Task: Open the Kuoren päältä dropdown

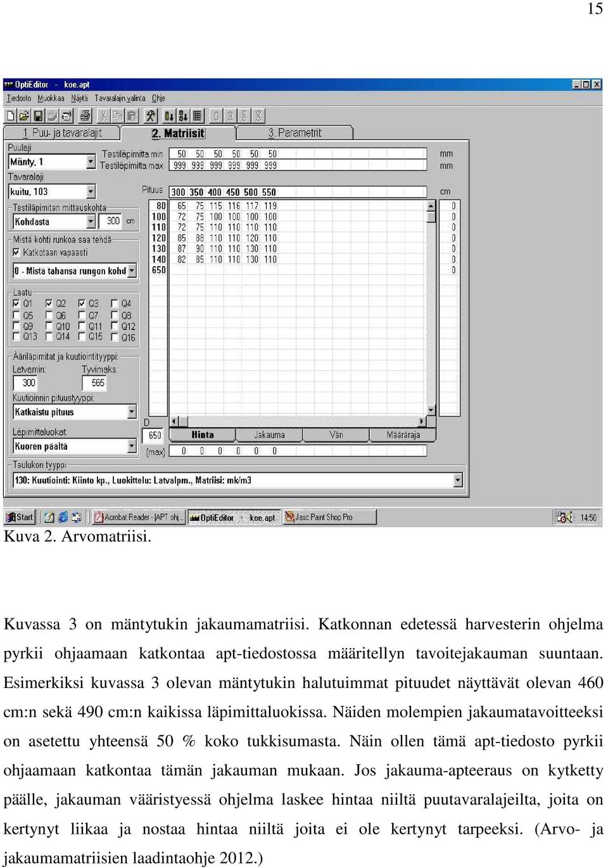Action: click(132, 446)
